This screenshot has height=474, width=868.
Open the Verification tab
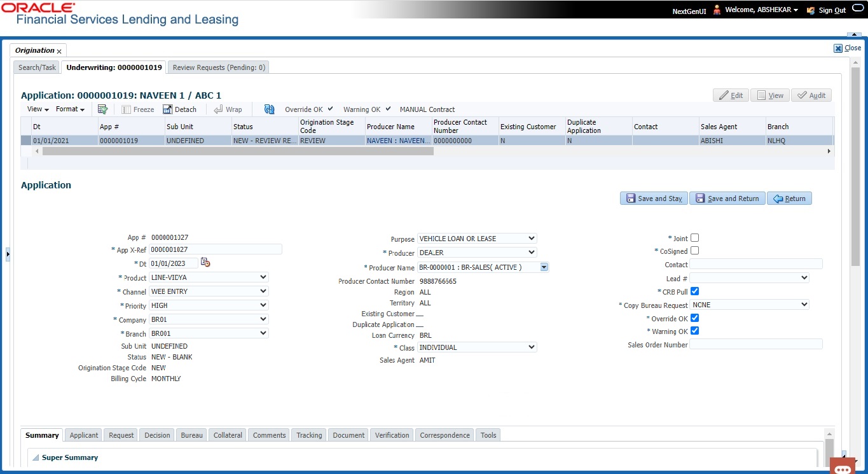[x=392, y=435]
